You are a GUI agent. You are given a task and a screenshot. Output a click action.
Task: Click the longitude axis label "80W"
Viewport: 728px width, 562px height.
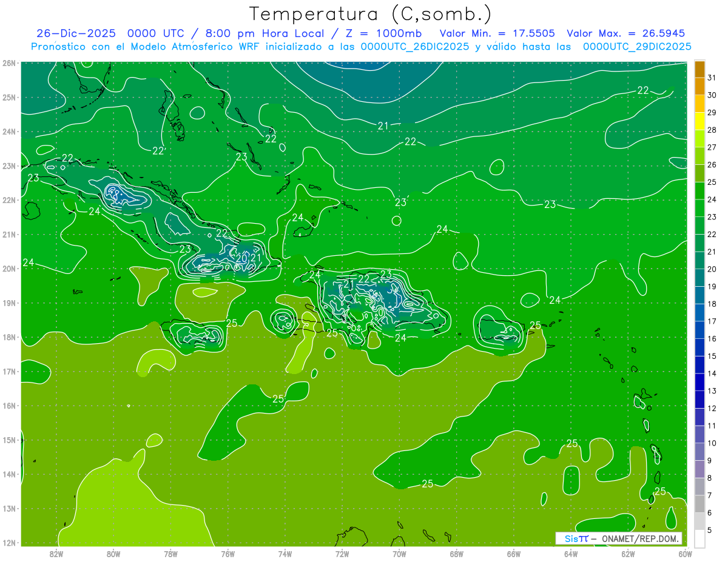(113, 554)
